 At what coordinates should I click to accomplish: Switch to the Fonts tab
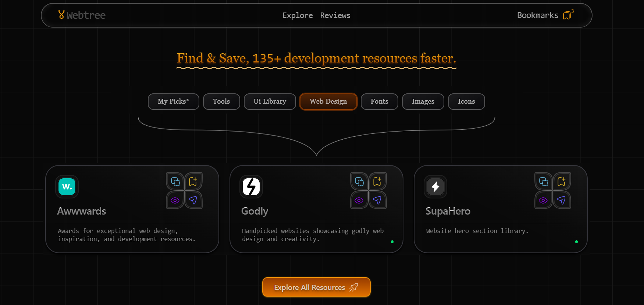coord(379,101)
